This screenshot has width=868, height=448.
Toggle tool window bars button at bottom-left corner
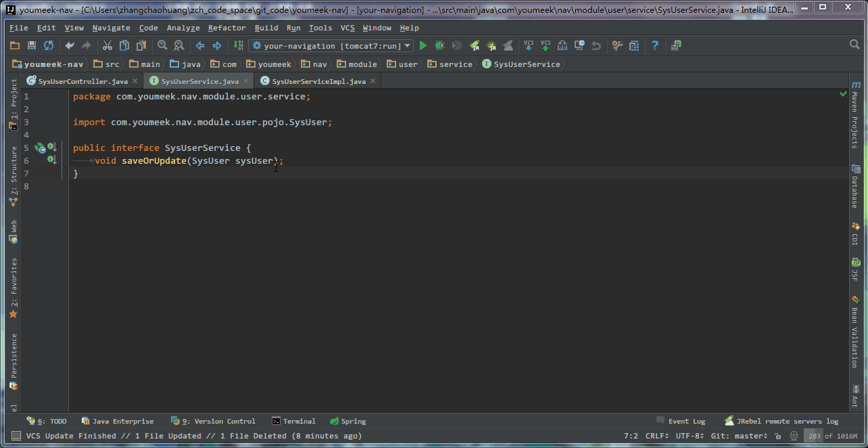(16, 436)
